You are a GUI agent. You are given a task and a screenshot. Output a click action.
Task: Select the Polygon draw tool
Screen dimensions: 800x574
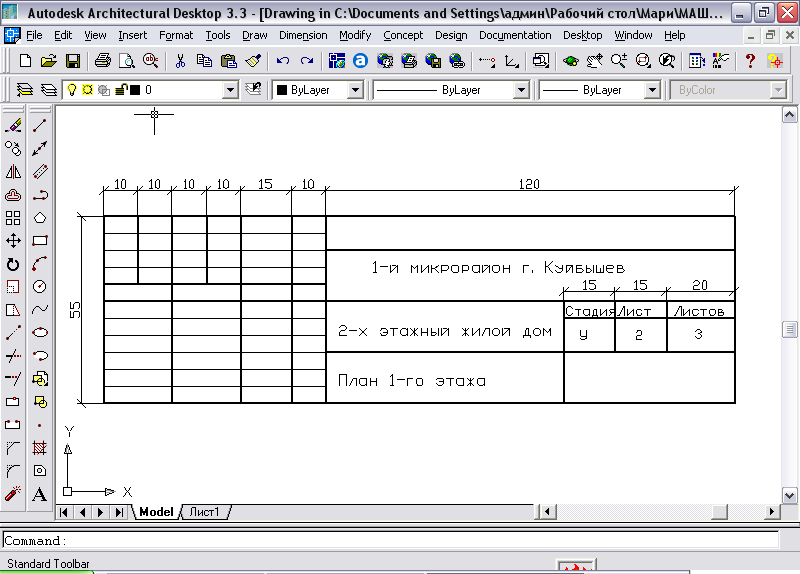[x=40, y=218]
